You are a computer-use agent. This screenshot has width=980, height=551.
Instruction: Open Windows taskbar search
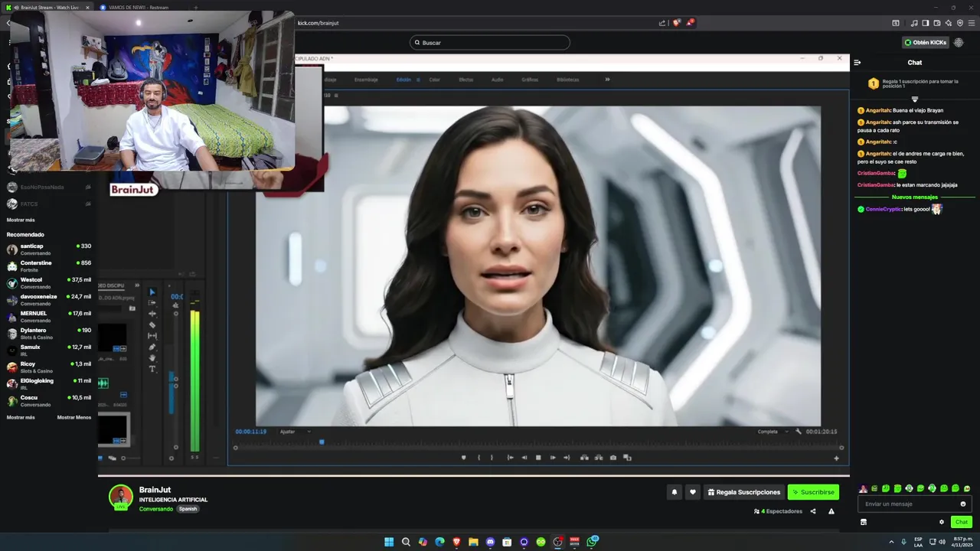pyautogui.click(x=406, y=542)
